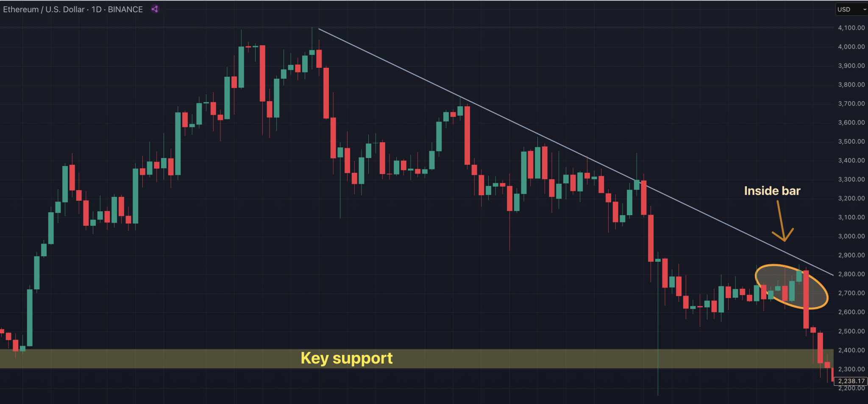Toggle the highlighted candle inside the ellipse

806,288
